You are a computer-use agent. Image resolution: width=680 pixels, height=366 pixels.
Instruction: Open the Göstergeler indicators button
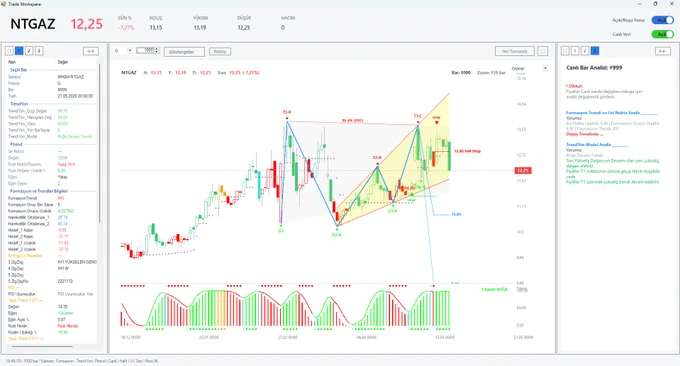click(x=184, y=52)
